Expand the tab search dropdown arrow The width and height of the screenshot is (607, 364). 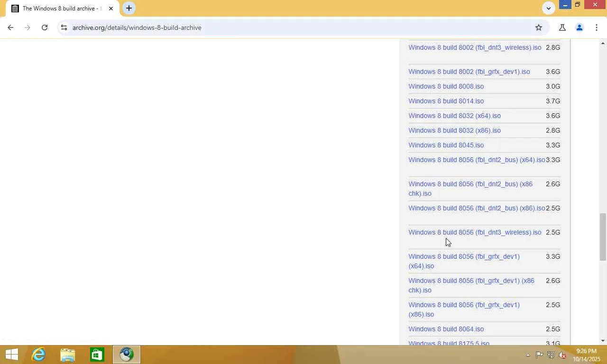549,8
